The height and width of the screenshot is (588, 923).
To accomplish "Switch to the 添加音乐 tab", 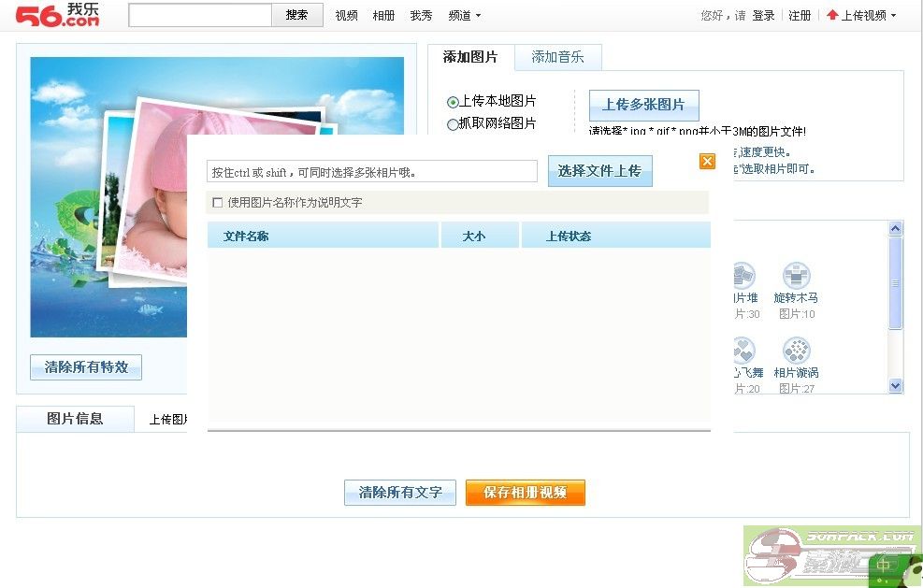I will (557, 57).
